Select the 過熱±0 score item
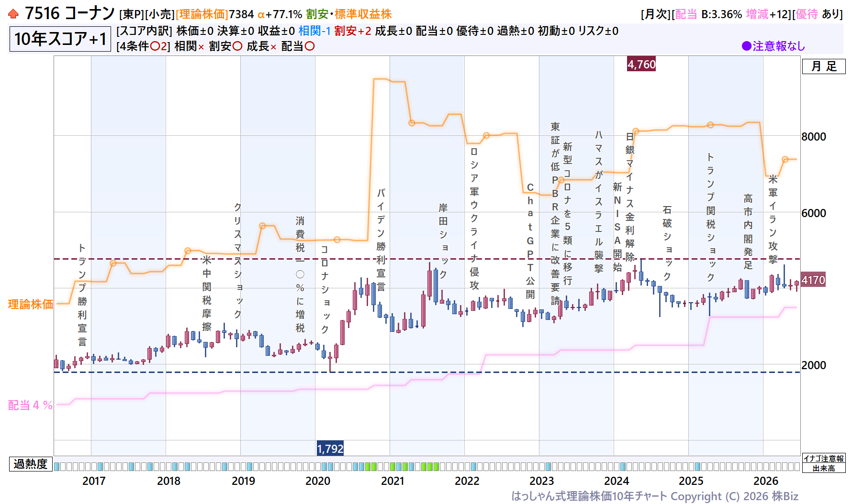 click(516, 31)
